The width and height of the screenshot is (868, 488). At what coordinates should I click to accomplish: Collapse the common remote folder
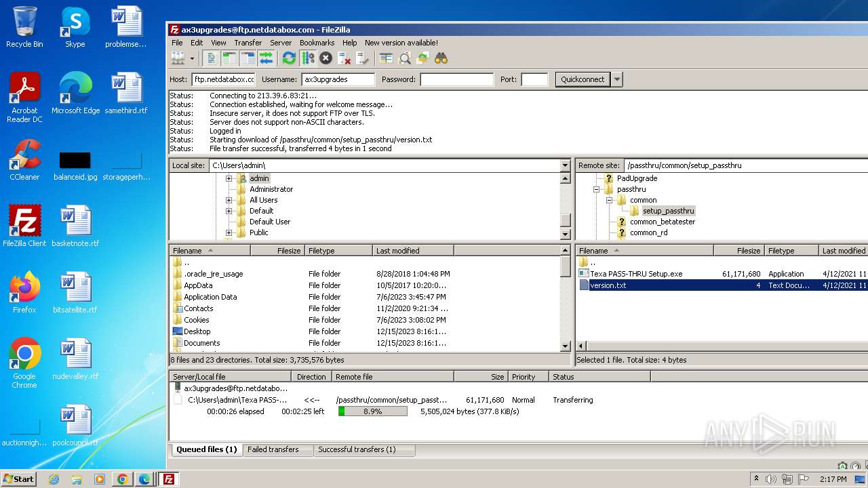click(609, 200)
